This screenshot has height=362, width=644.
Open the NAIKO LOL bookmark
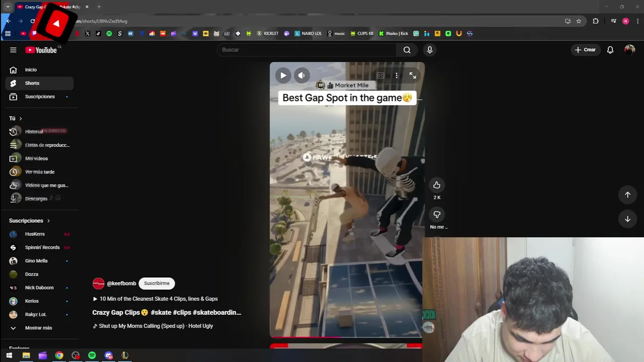tap(308, 34)
